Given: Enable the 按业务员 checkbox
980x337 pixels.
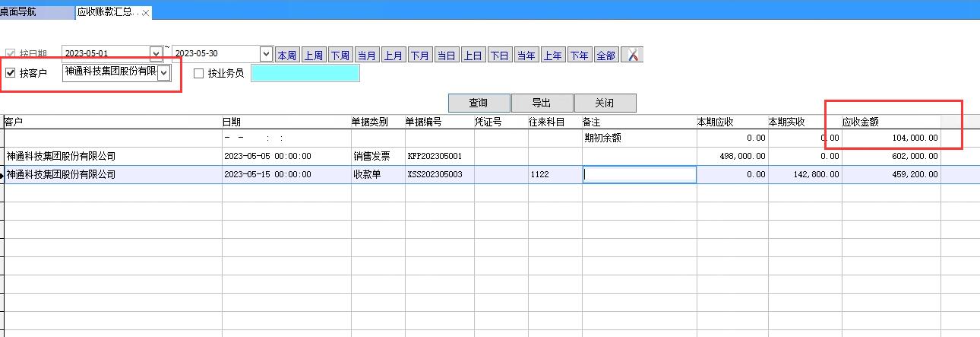Looking at the screenshot, I should tap(199, 74).
